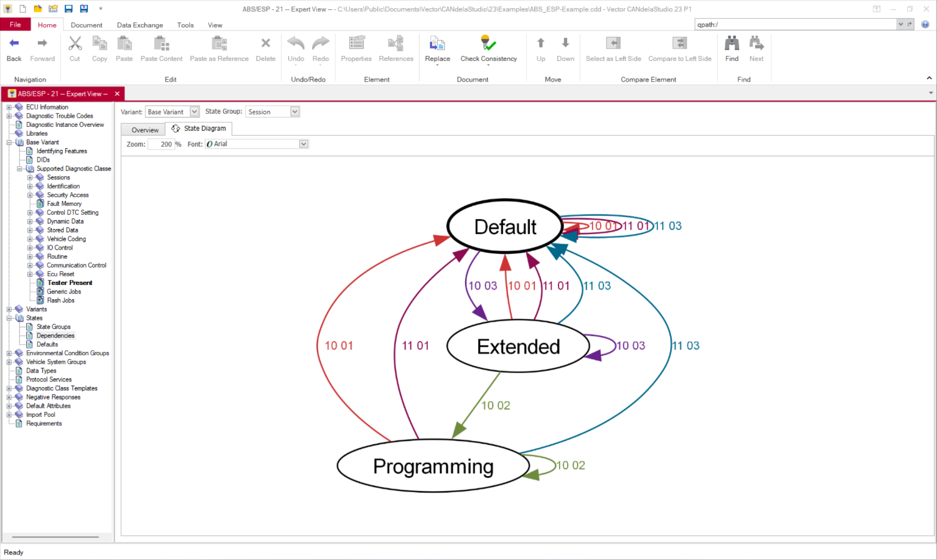The height and width of the screenshot is (560, 937).
Task: Collapse the States tree node
Action: pos(9,318)
